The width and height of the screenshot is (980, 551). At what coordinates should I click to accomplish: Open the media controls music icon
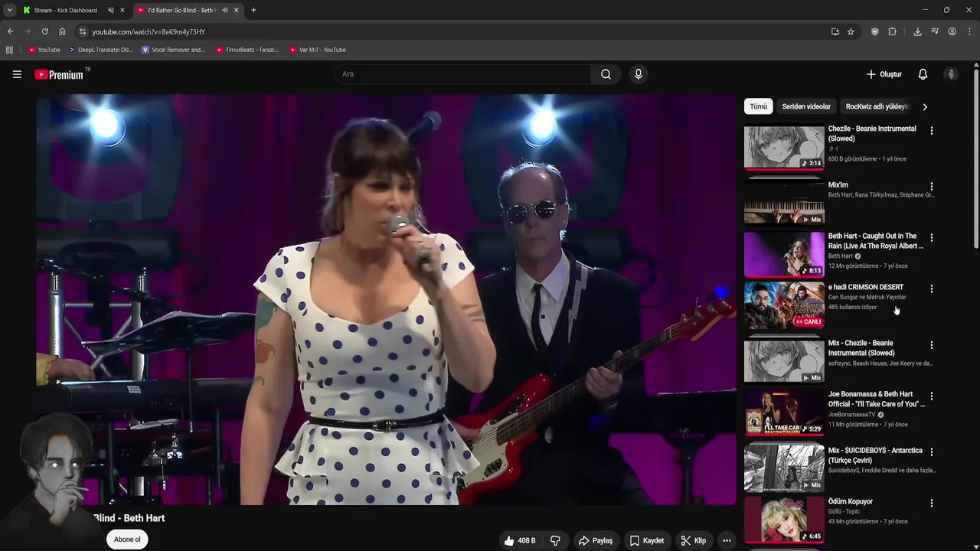click(935, 31)
